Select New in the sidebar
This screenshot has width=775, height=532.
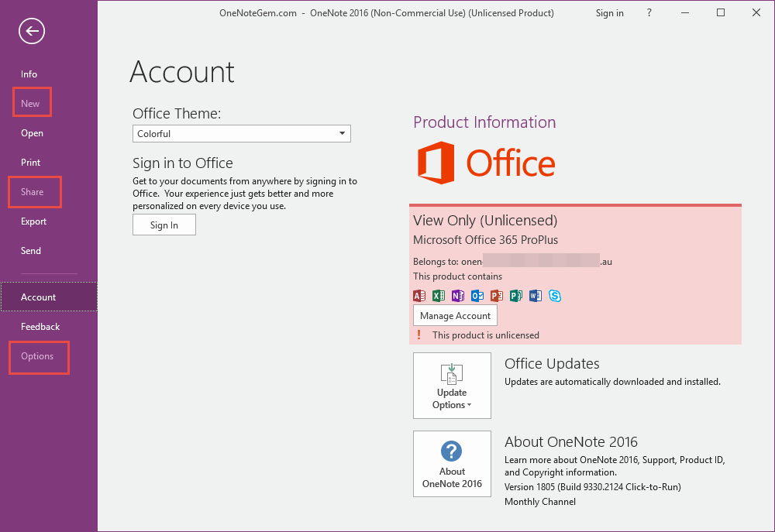pyautogui.click(x=30, y=104)
